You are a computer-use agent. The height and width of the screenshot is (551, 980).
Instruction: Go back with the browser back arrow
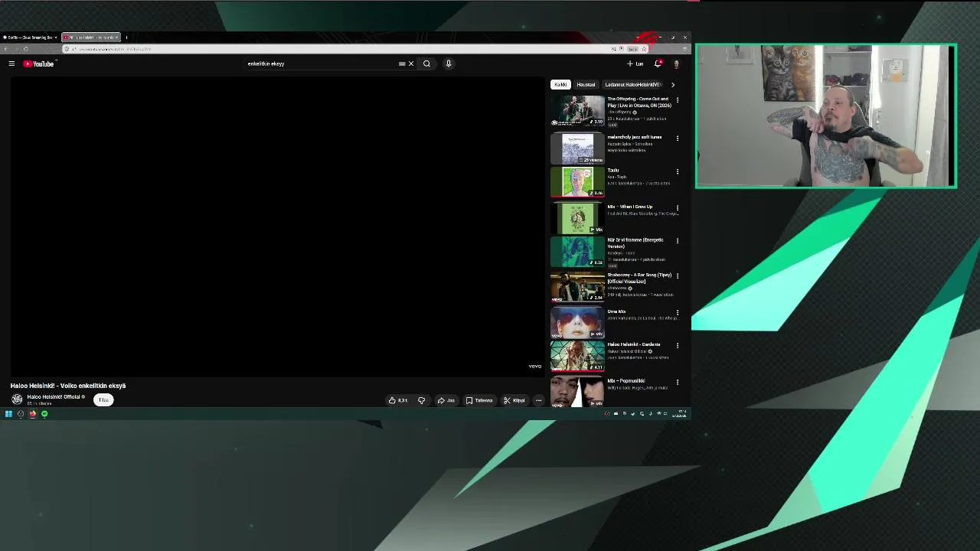[5, 49]
